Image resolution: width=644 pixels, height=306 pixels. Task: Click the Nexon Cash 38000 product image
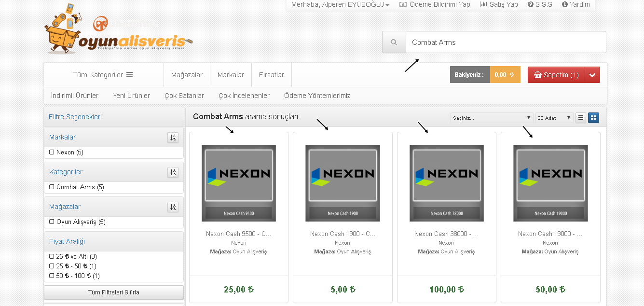447,183
